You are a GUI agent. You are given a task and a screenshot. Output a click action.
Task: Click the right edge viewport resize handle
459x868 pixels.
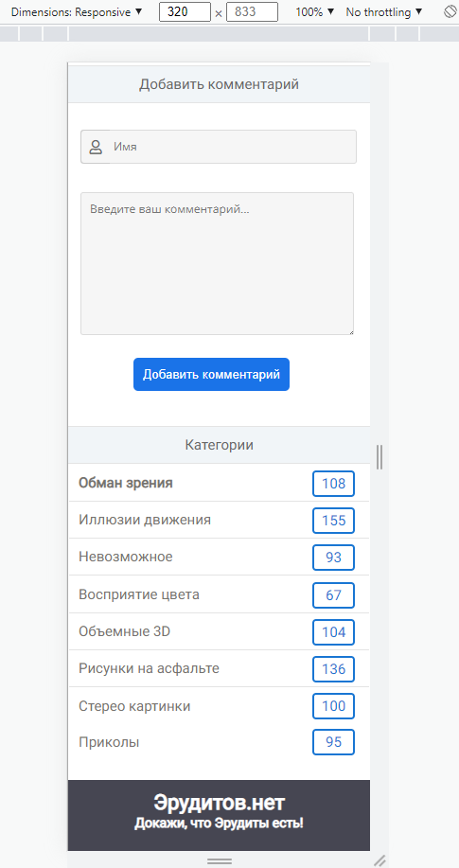(x=380, y=456)
